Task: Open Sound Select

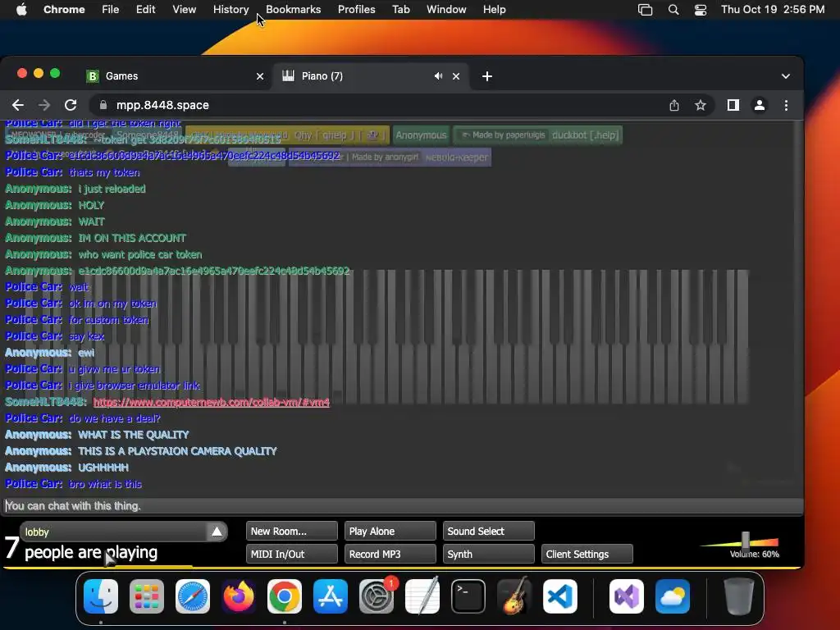Action: [x=489, y=531]
